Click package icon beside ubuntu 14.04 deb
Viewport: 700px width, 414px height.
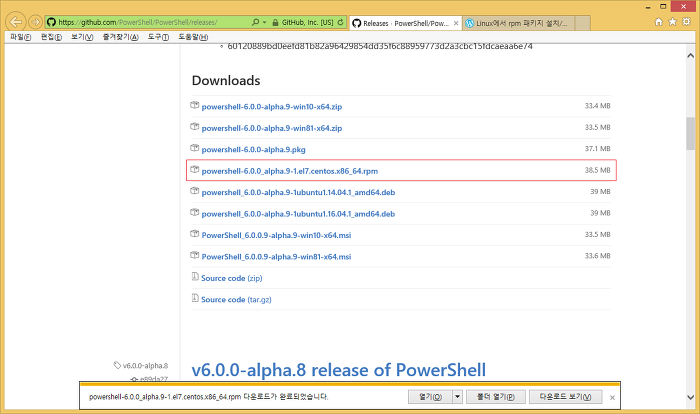[194, 191]
